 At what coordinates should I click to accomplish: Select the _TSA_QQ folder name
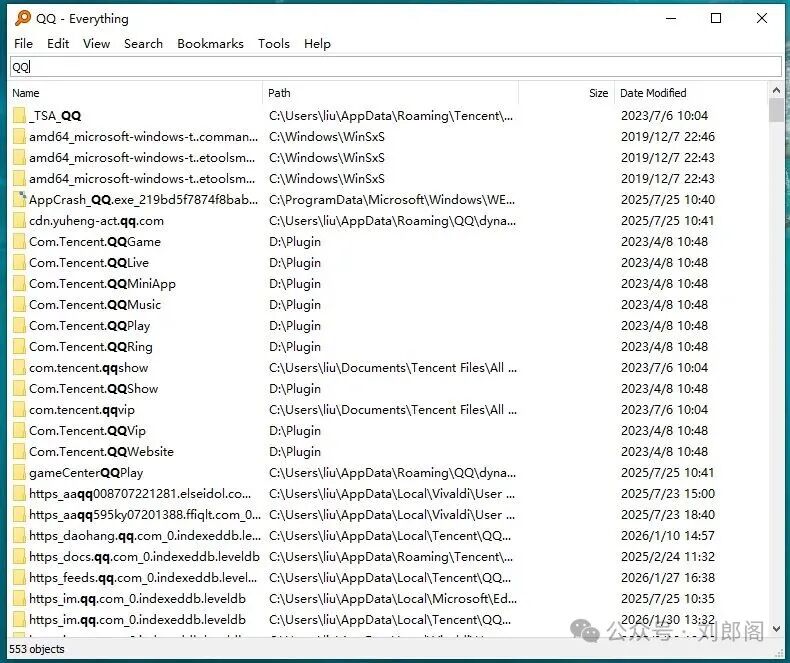[x=55, y=116]
